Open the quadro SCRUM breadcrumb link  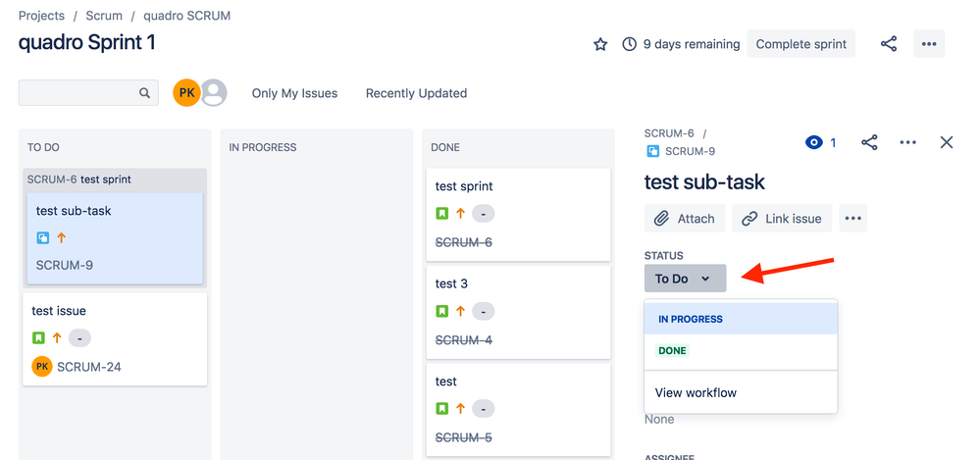[x=186, y=16]
